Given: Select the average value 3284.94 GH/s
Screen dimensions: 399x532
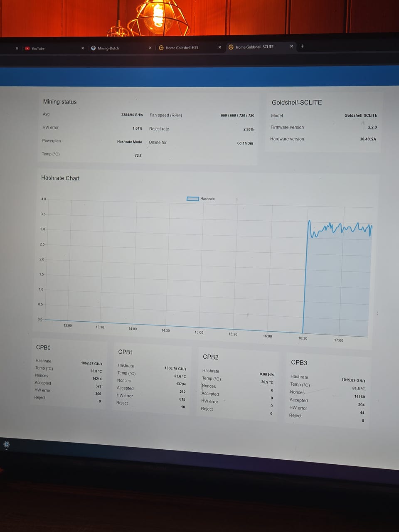Looking at the screenshot, I should [x=132, y=115].
